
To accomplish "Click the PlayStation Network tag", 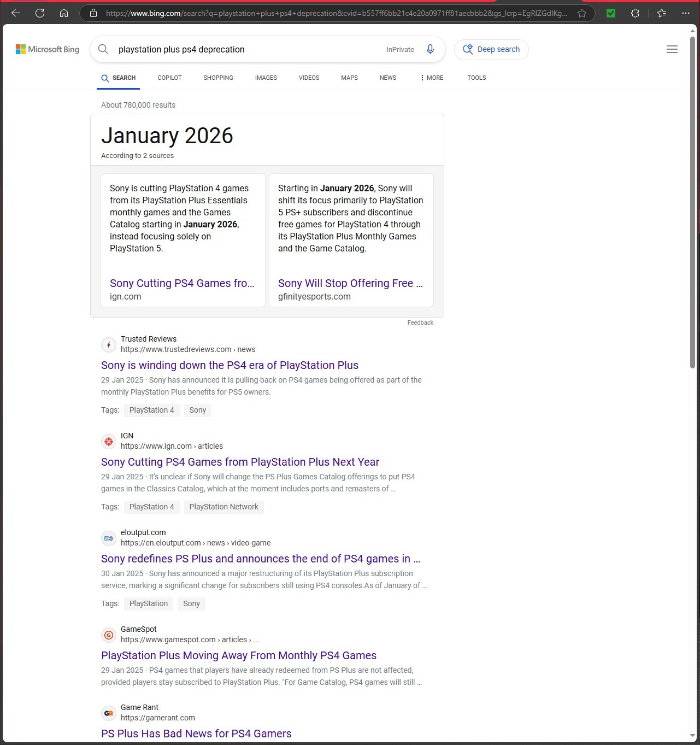I will tap(223, 507).
